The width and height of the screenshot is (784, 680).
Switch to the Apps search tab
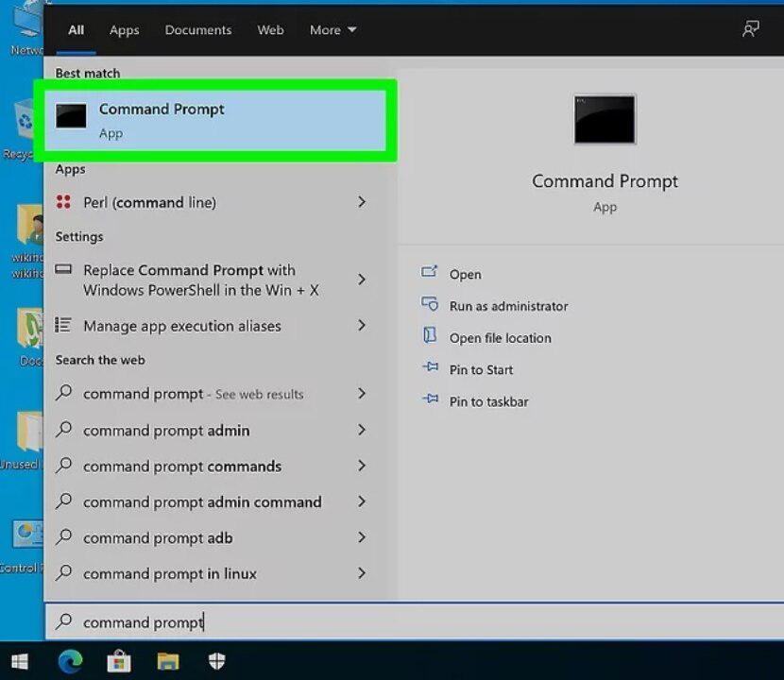pyautogui.click(x=125, y=30)
